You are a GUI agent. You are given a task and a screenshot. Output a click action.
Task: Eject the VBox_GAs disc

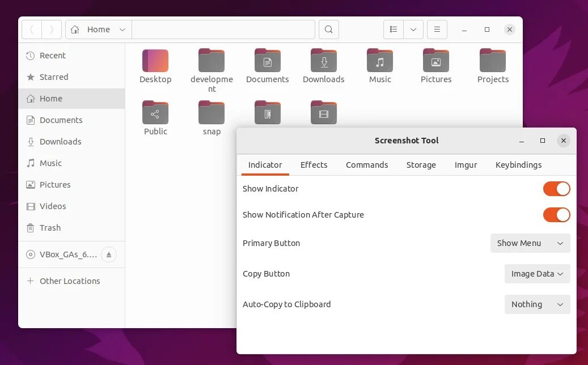(x=109, y=255)
